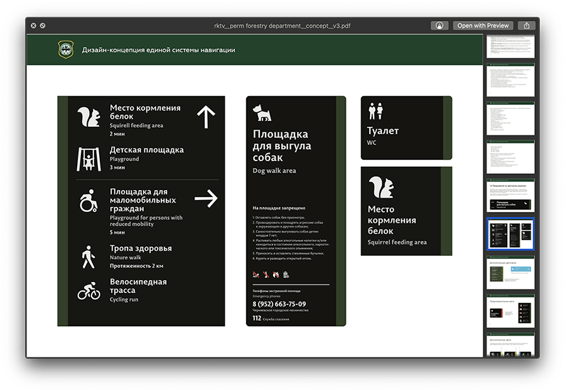565x392 pixels.
Task: Close the Quick Look window
Action: click(33, 26)
